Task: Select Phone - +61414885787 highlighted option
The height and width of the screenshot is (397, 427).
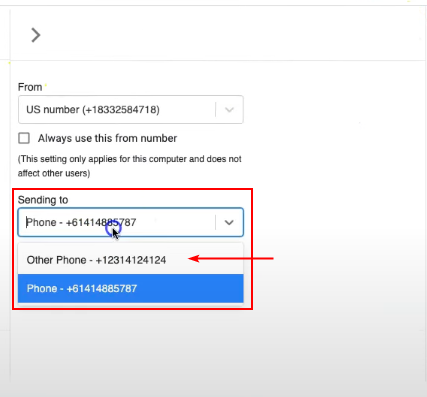Action: [131, 288]
